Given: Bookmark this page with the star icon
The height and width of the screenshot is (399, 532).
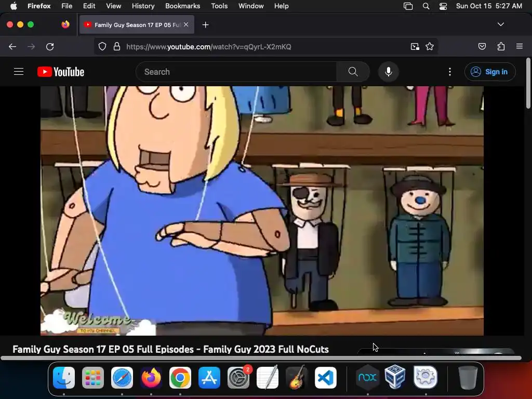Looking at the screenshot, I should tap(430, 47).
